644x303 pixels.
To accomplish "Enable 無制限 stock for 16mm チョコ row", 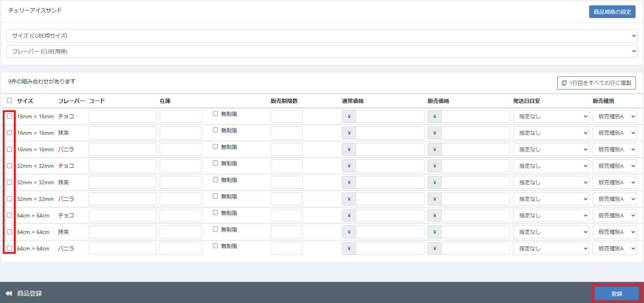I will (216, 114).
